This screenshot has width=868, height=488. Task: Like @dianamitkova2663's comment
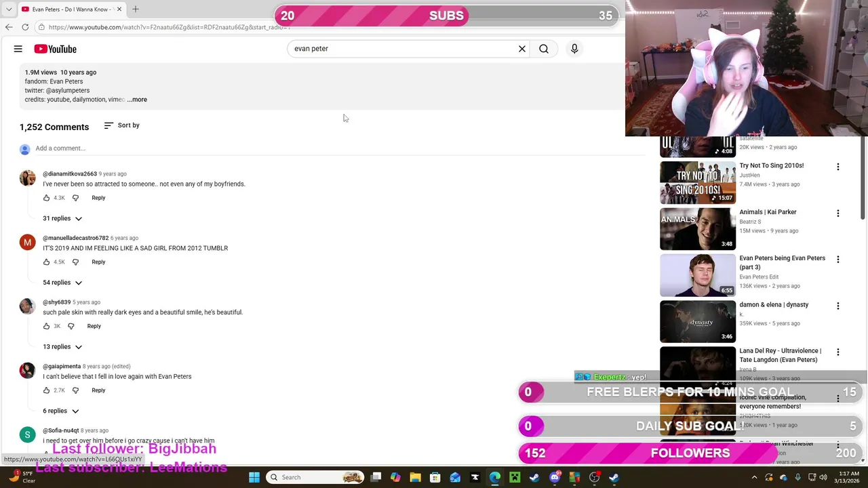pyautogui.click(x=46, y=198)
